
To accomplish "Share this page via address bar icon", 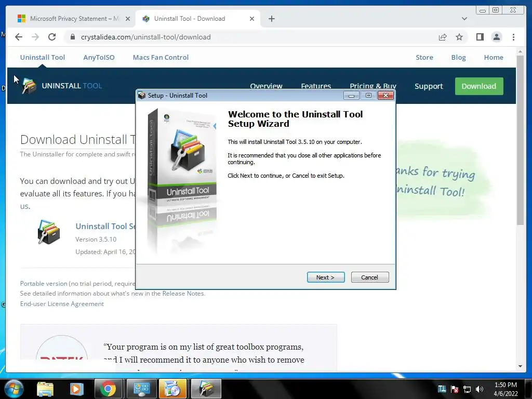I will [x=443, y=37].
